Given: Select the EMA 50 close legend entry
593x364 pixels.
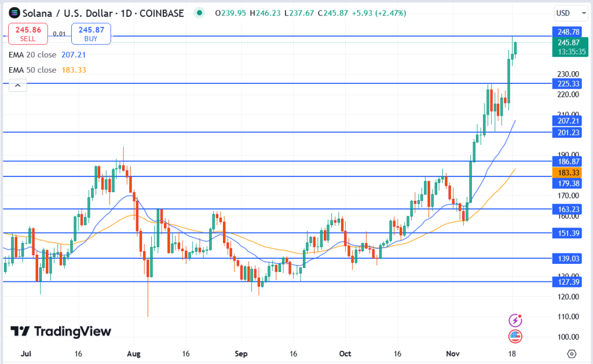Looking at the screenshot, I should click(47, 70).
